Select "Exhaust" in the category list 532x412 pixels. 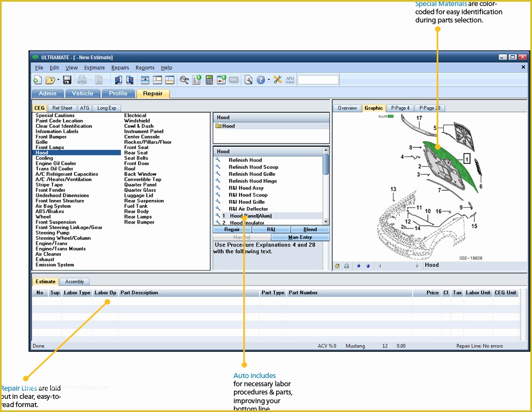45,259
